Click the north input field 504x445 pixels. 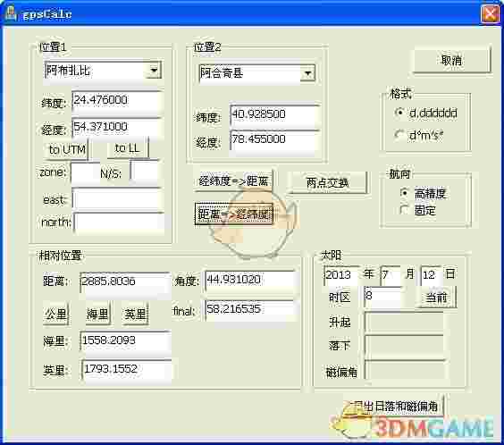pos(119,222)
